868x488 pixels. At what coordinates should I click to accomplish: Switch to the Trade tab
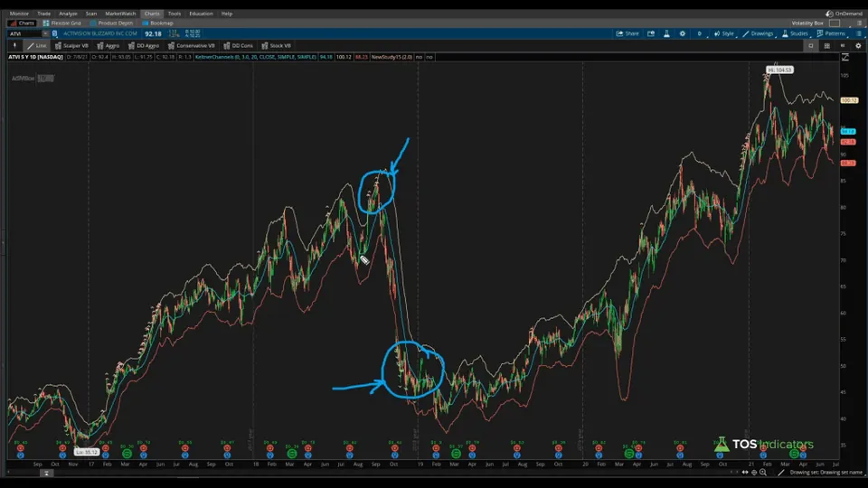43,14
